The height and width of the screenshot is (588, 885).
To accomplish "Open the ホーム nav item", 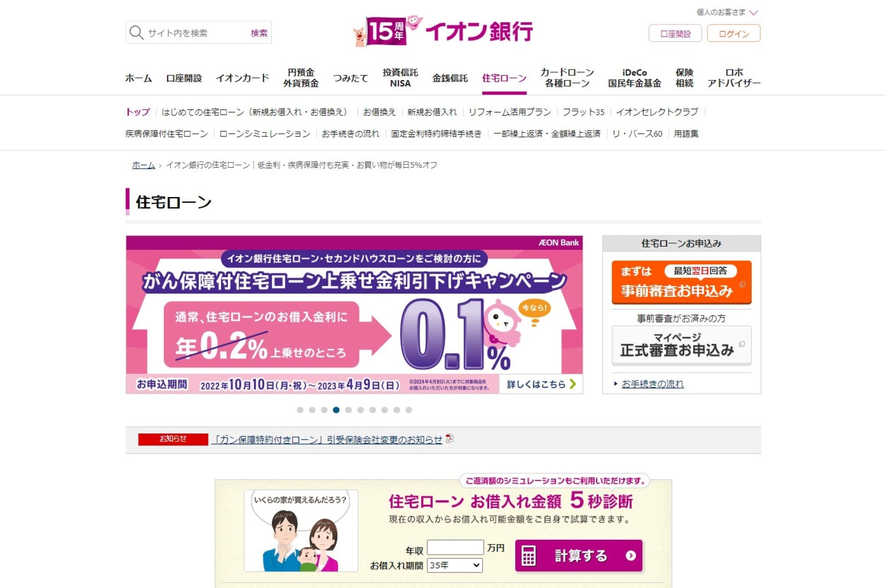I will (x=139, y=78).
